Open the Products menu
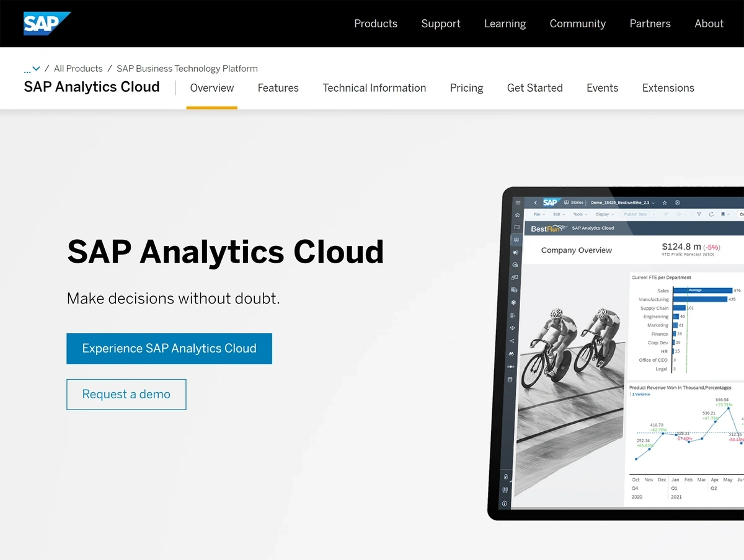This screenshot has width=744, height=560. [376, 24]
